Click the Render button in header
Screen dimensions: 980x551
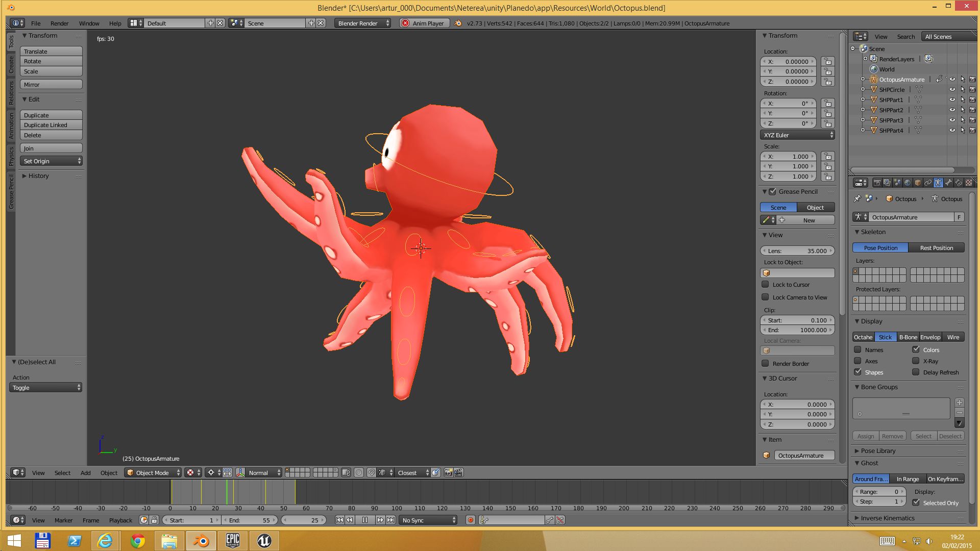point(60,23)
